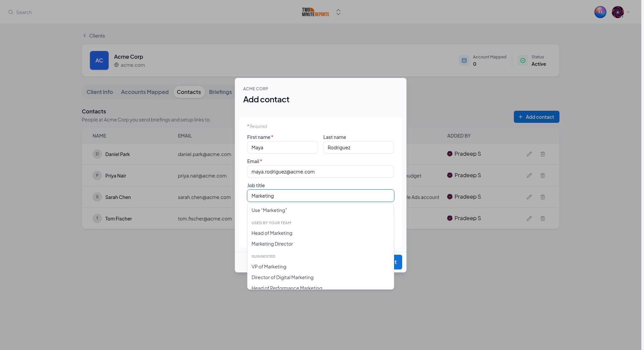
Task: Click the search magnifier icon
Action: click(x=11, y=12)
